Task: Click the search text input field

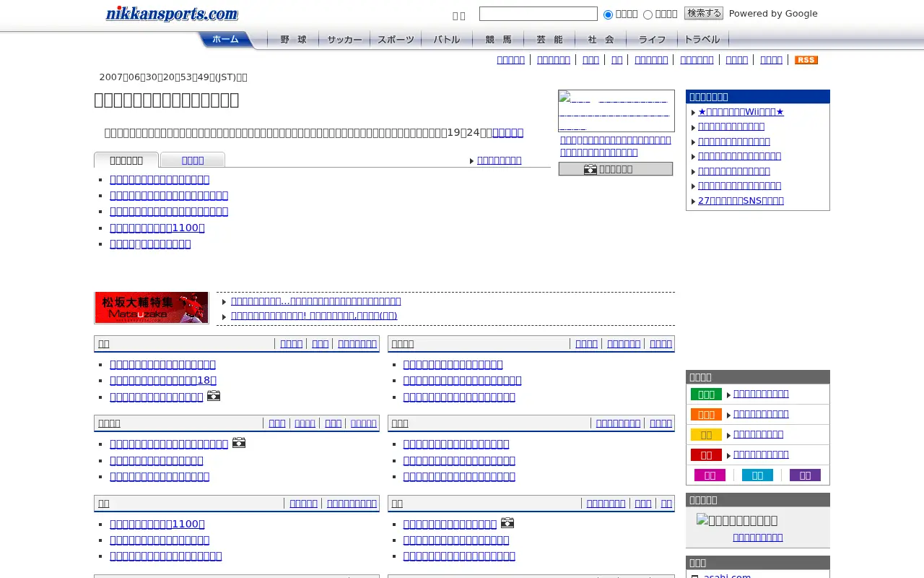Action: pyautogui.click(x=539, y=14)
